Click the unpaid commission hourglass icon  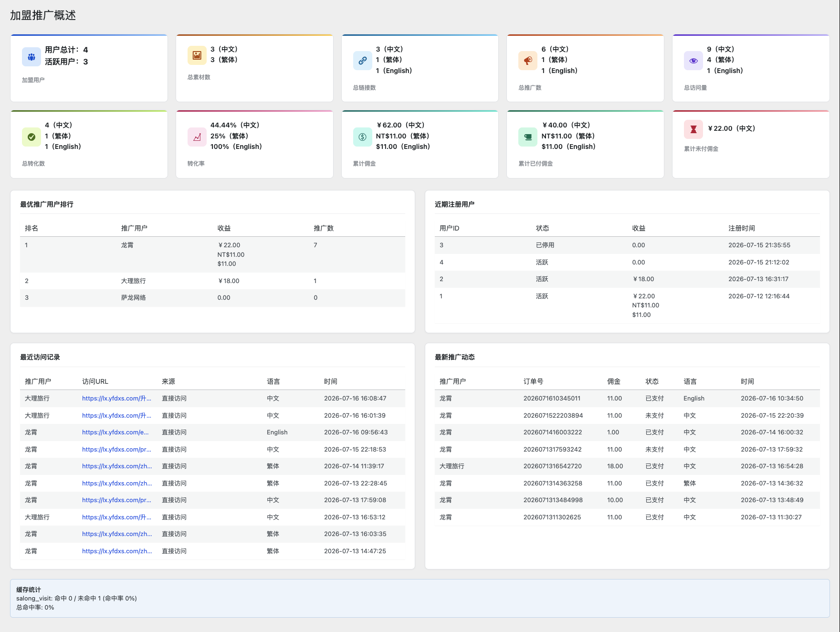coord(693,129)
